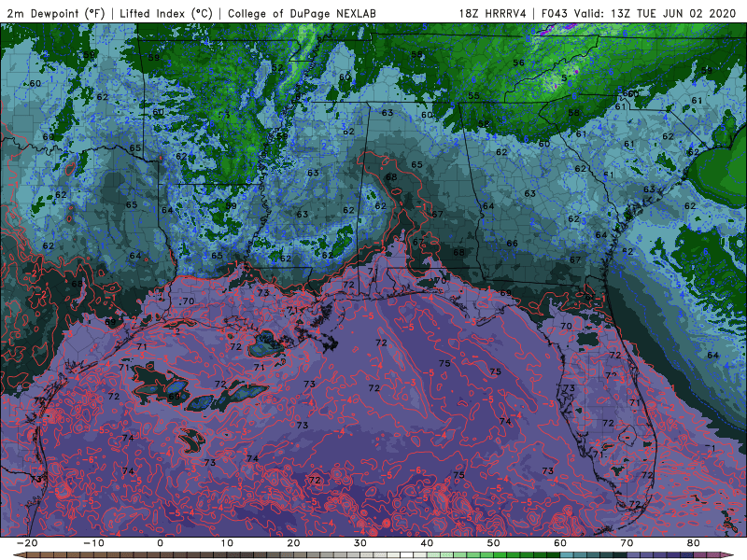Click the '30' colorbar scale label

(360, 543)
